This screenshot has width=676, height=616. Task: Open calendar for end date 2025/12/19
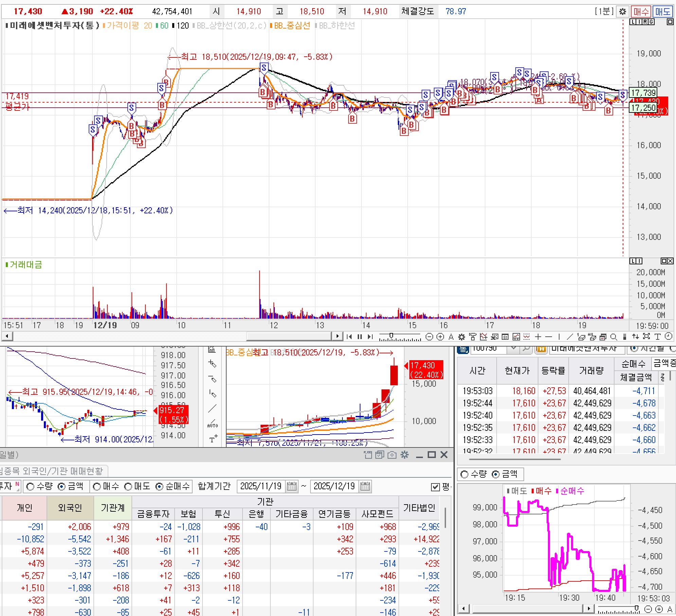pos(365,486)
